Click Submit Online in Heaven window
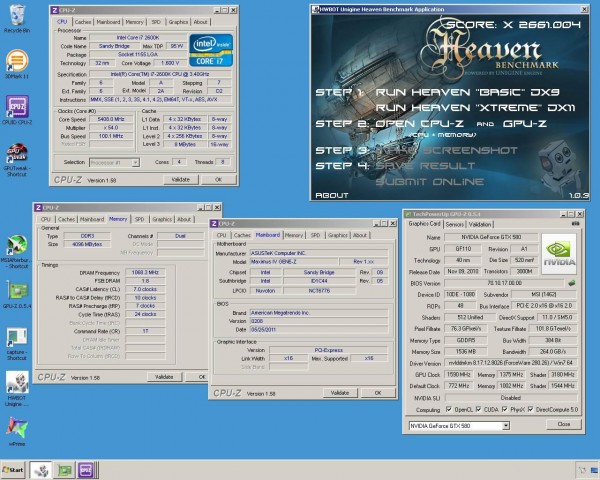 (x=430, y=182)
